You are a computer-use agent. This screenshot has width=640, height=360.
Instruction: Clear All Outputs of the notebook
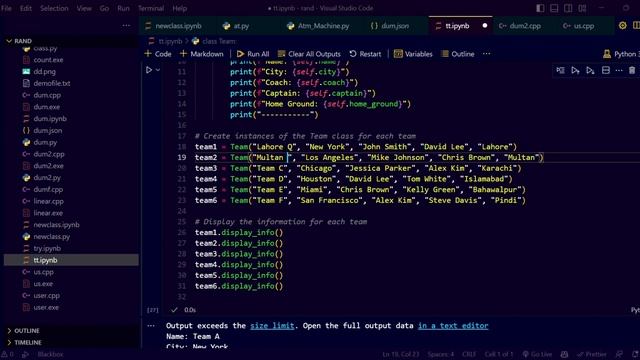309,54
